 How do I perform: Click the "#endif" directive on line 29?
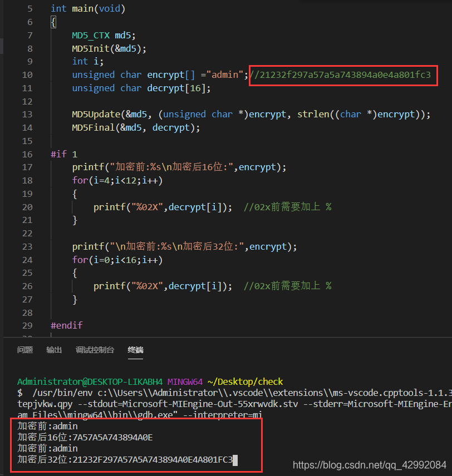click(67, 325)
